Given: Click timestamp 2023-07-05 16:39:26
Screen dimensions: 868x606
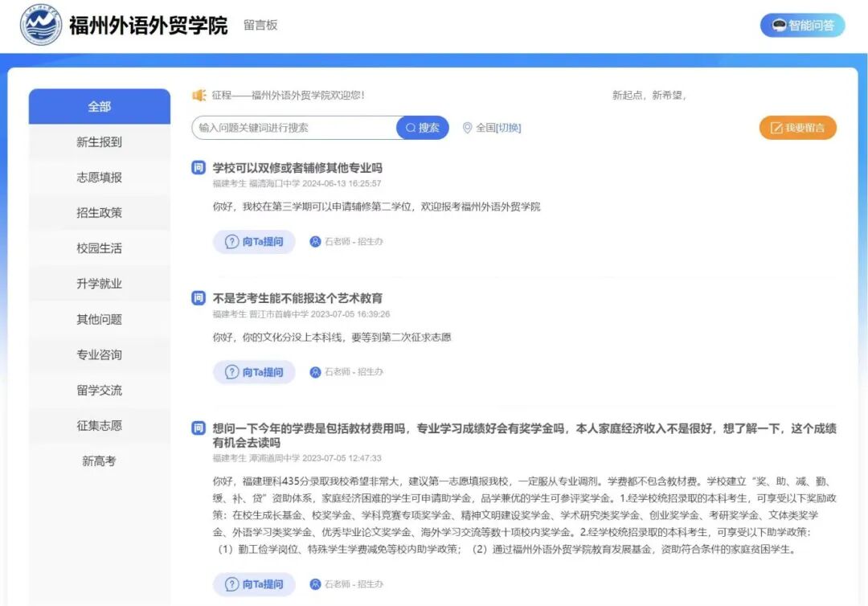Looking at the screenshot, I should [350, 314].
